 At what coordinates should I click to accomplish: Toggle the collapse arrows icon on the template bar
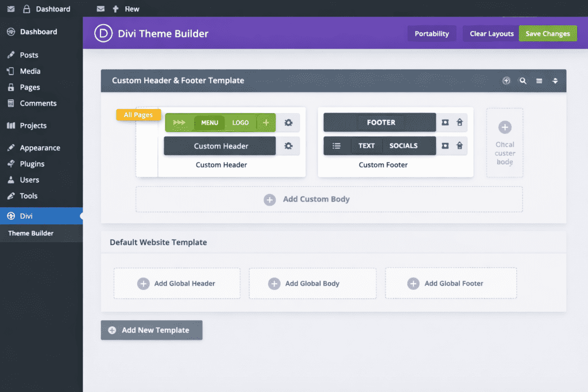[555, 81]
